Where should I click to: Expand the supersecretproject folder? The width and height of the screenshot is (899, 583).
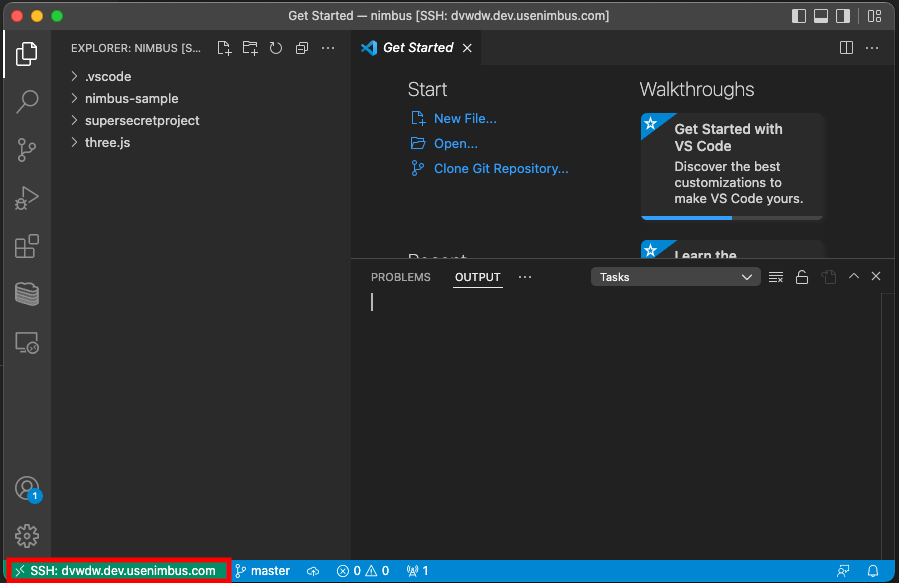click(201, 120)
